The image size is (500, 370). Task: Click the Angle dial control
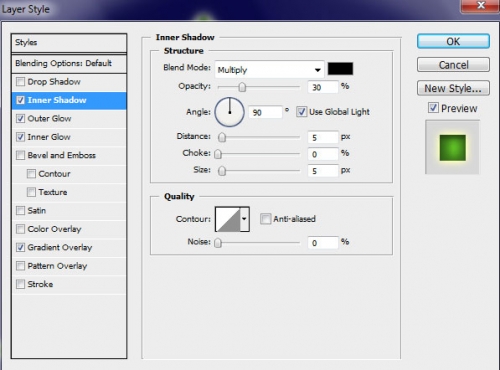pos(229,112)
